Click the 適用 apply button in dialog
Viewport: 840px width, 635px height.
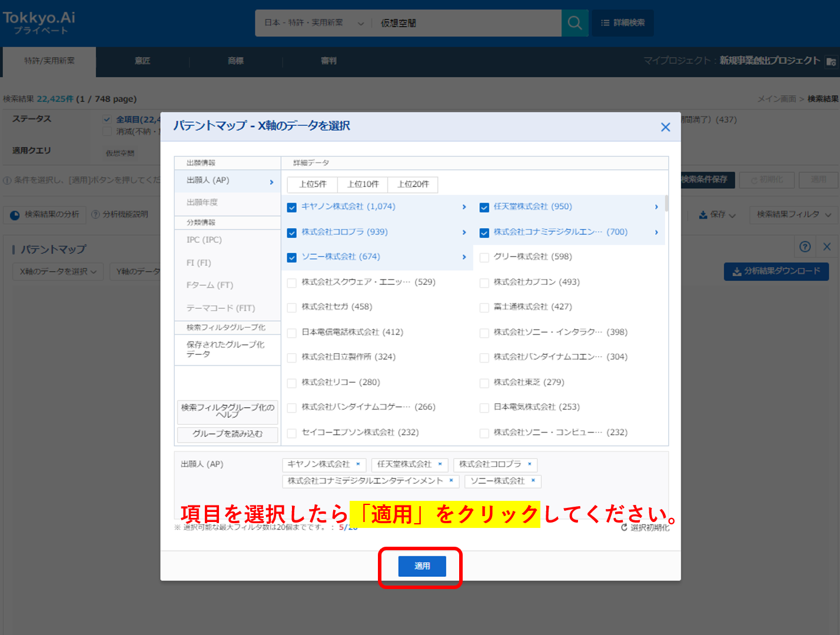pyautogui.click(x=422, y=566)
